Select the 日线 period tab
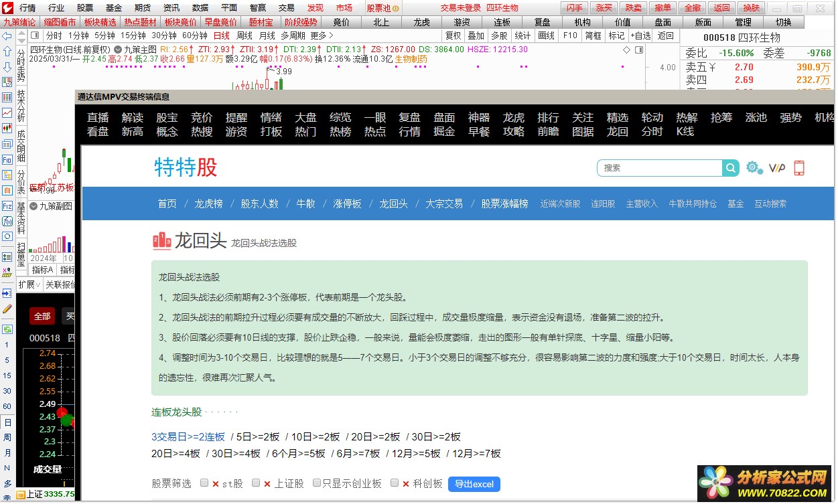 (x=221, y=35)
